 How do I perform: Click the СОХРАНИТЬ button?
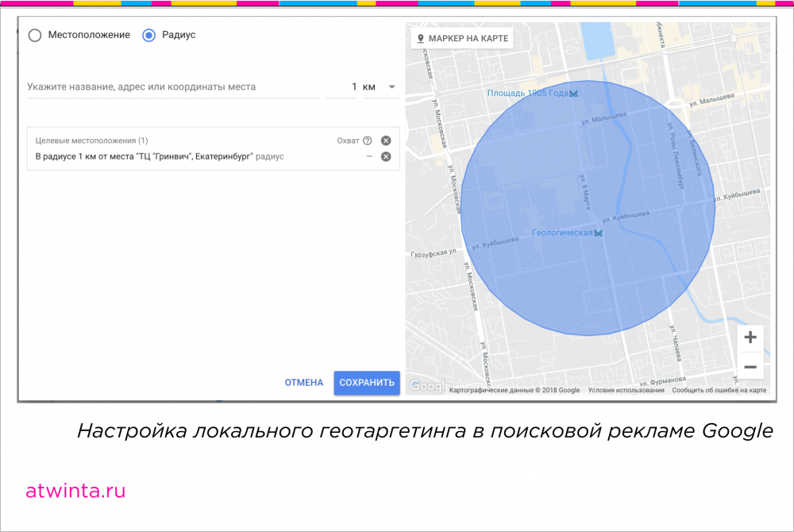(367, 383)
